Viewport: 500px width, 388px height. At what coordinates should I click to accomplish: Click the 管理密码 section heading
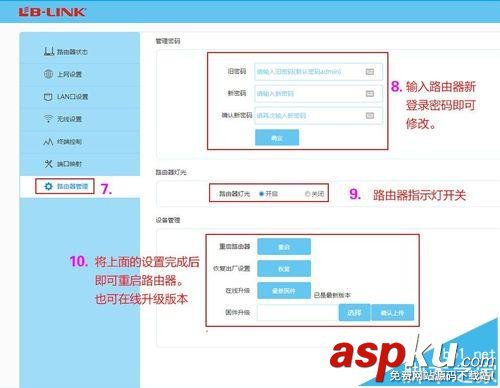tap(168, 41)
